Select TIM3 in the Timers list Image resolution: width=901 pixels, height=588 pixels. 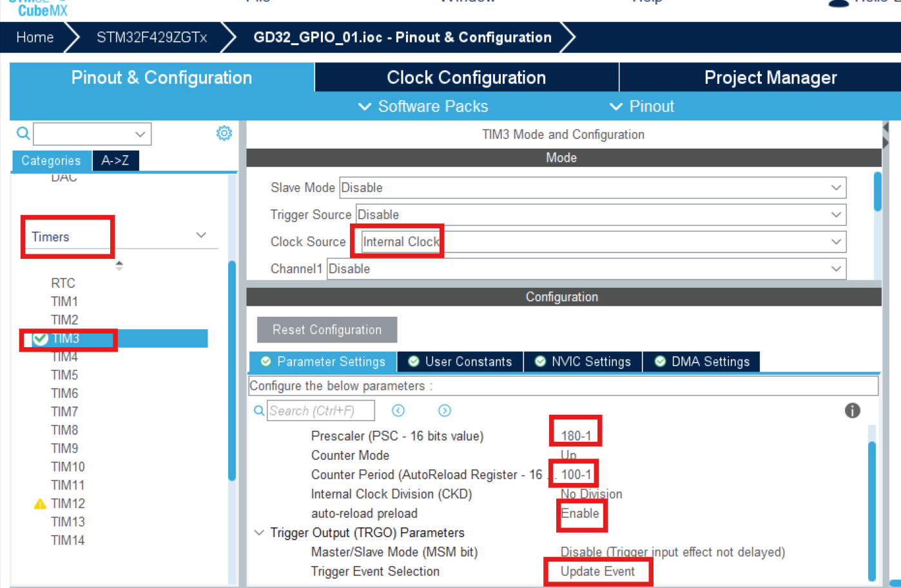point(66,338)
